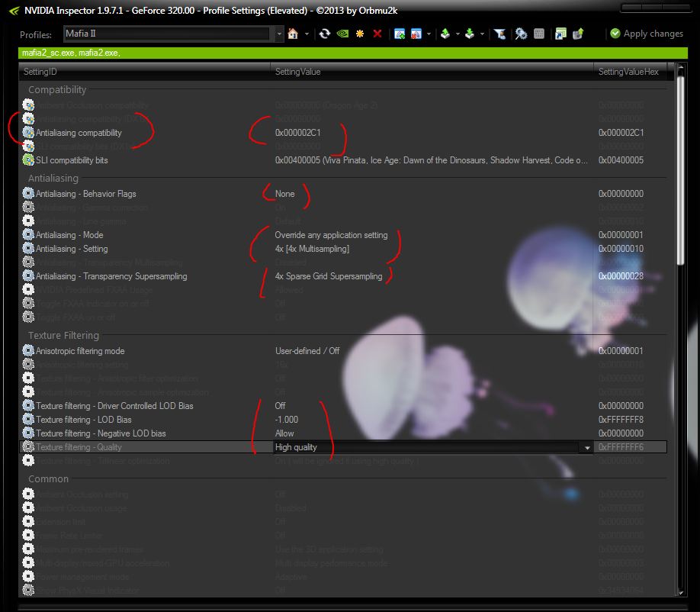Click hex value 0xFFFFFFF8 in LOD Bias row
Image resolution: width=700 pixels, height=612 pixels.
click(x=621, y=420)
